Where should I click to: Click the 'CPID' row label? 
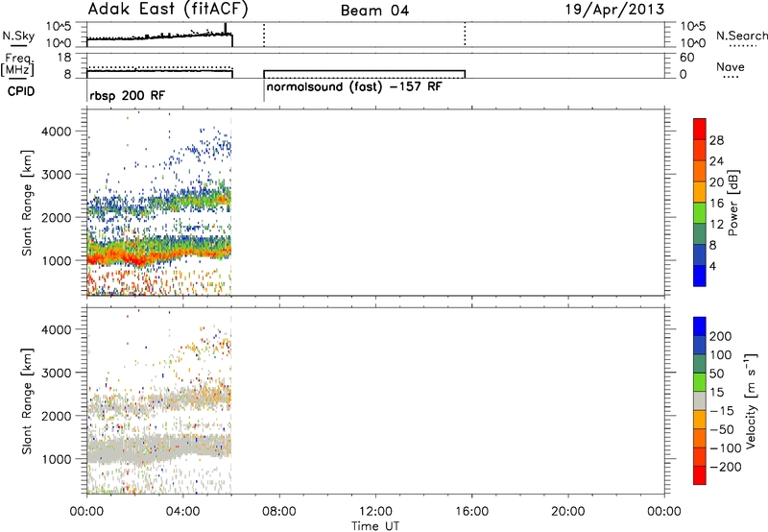click(x=21, y=91)
